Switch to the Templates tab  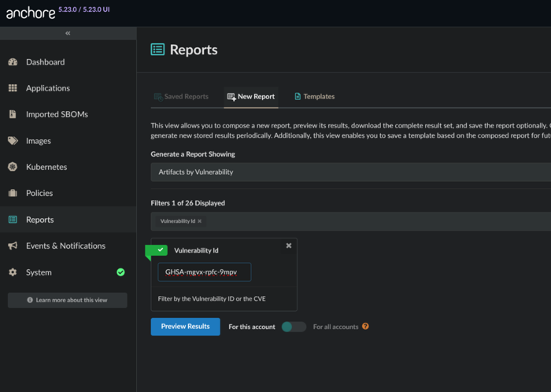click(314, 96)
